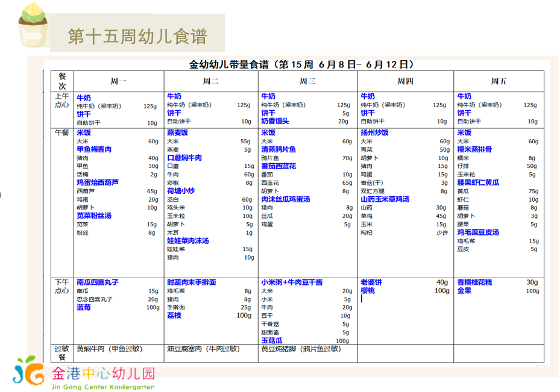Click the snack 奶香馒头
Image resolution: width=560 pixels, height=392 pixels.
click(x=275, y=121)
